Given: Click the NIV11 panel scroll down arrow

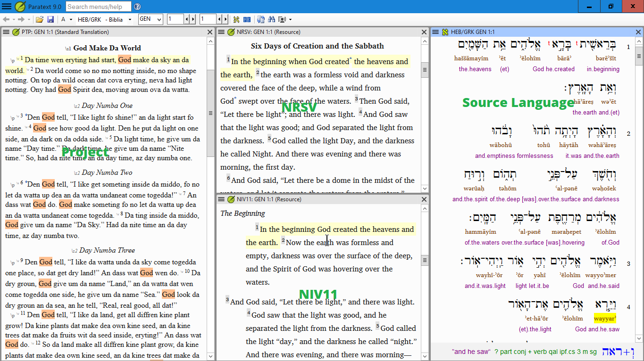Looking at the screenshot, I should tap(425, 356).
